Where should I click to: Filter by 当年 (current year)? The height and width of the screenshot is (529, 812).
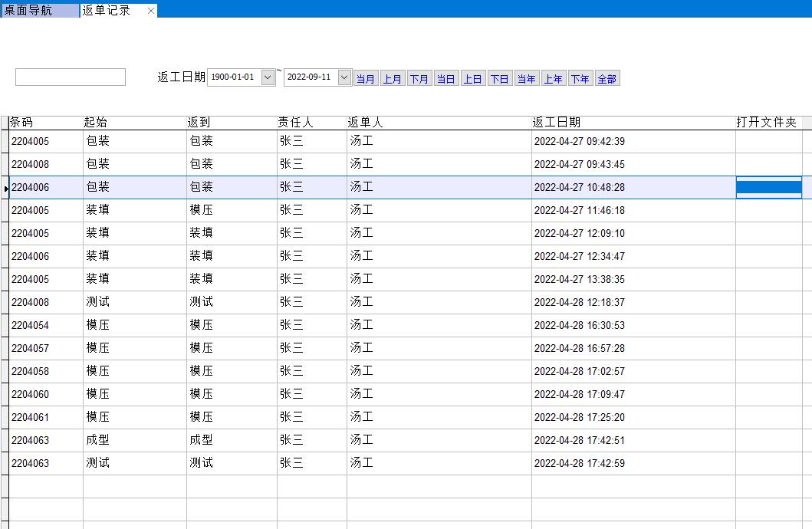(526, 79)
